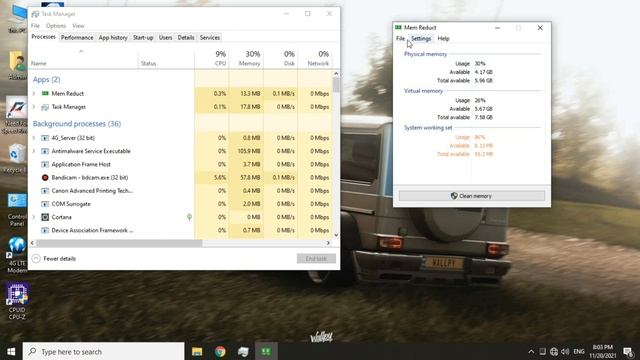Switch to the App history tab
The image size is (640, 360).
click(113, 38)
